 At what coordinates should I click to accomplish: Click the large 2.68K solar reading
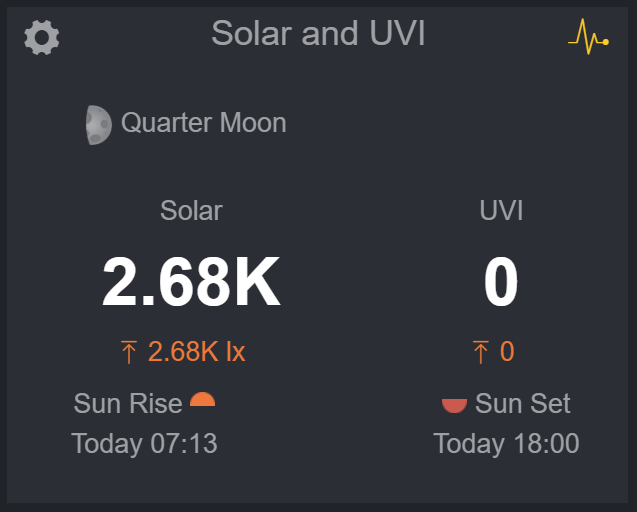coord(191,283)
